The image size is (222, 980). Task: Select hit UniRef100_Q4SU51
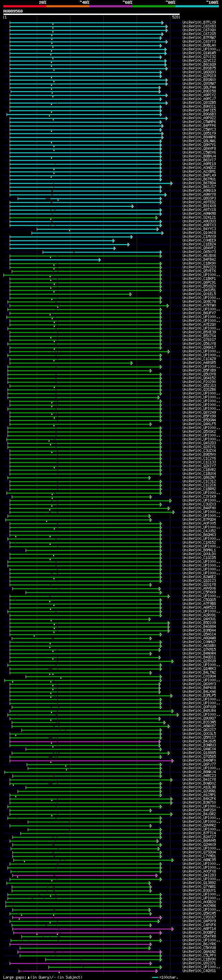pyautogui.click(x=199, y=290)
